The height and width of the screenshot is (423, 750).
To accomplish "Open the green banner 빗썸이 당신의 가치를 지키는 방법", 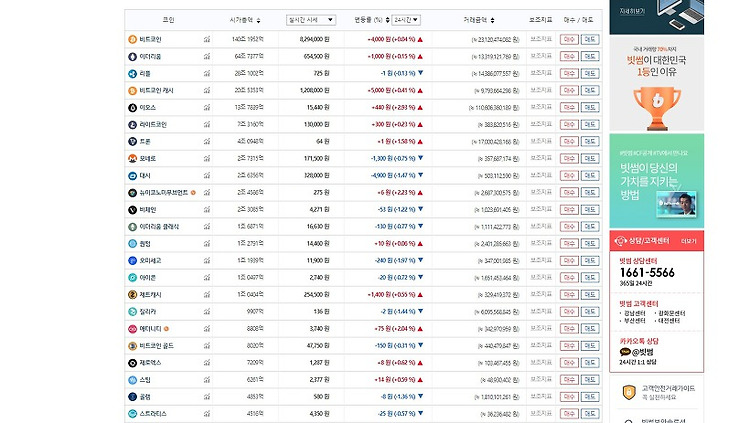I will pos(657,181).
